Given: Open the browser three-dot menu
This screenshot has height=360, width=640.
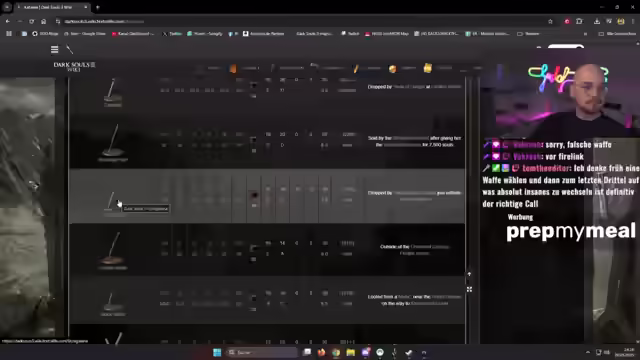Looking at the screenshot, I should 633,21.
